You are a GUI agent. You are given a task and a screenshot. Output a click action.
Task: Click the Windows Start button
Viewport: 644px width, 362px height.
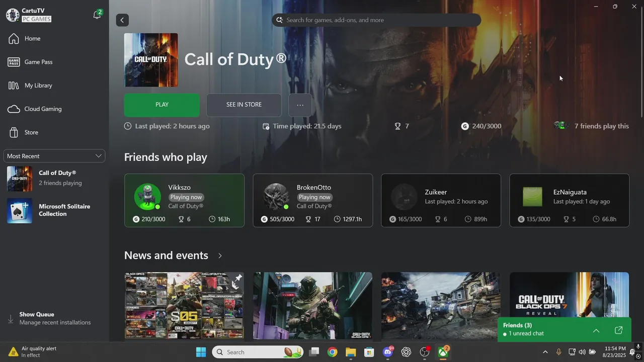pyautogui.click(x=201, y=352)
